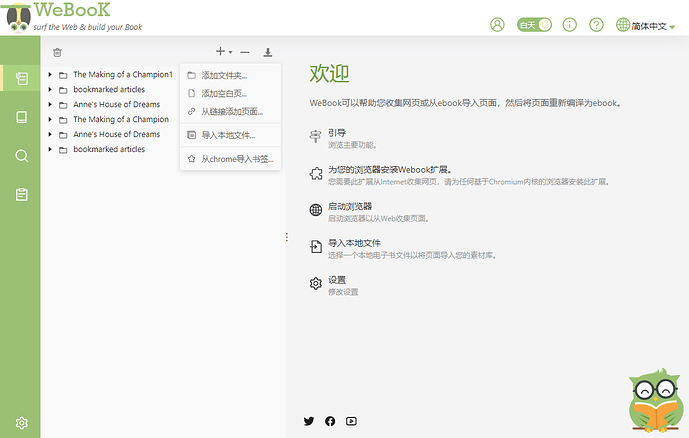The width and height of the screenshot is (689, 438).
Task: Click the minus collapse icon in library toolbar
Action: 245,52
